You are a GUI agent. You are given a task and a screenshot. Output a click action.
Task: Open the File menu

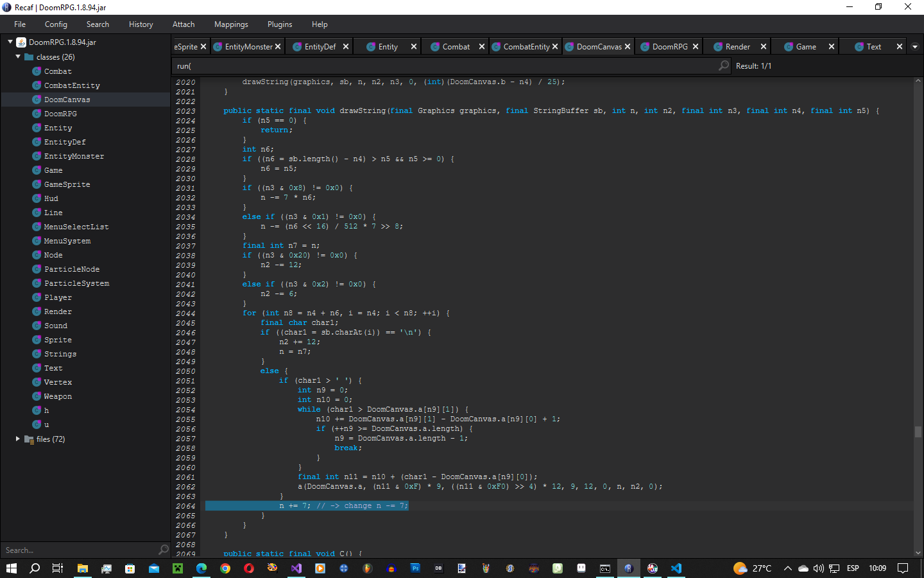coord(20,24)
